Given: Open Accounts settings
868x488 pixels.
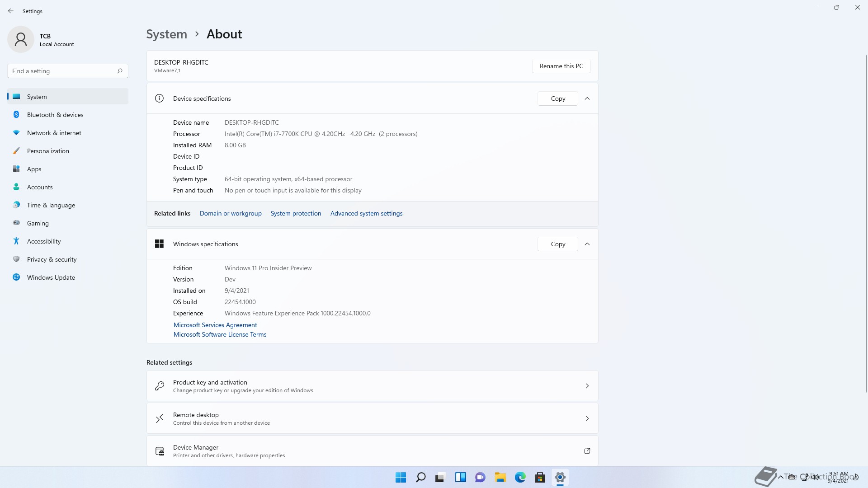Looking at the screenshot, I should (68, 187).
